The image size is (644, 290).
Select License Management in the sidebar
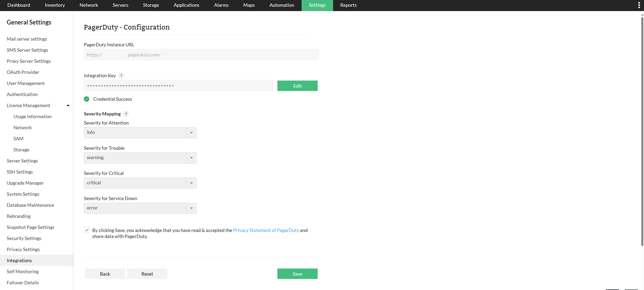coord(29,105)
